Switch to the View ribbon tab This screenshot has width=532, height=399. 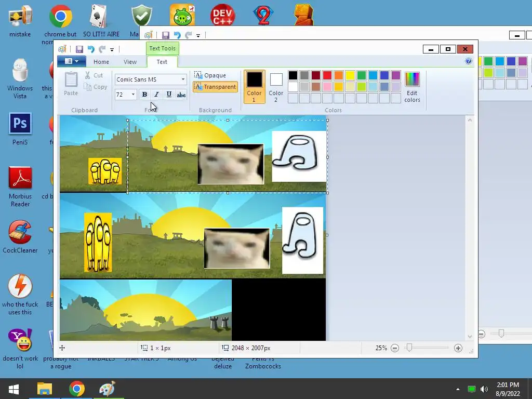130,62
